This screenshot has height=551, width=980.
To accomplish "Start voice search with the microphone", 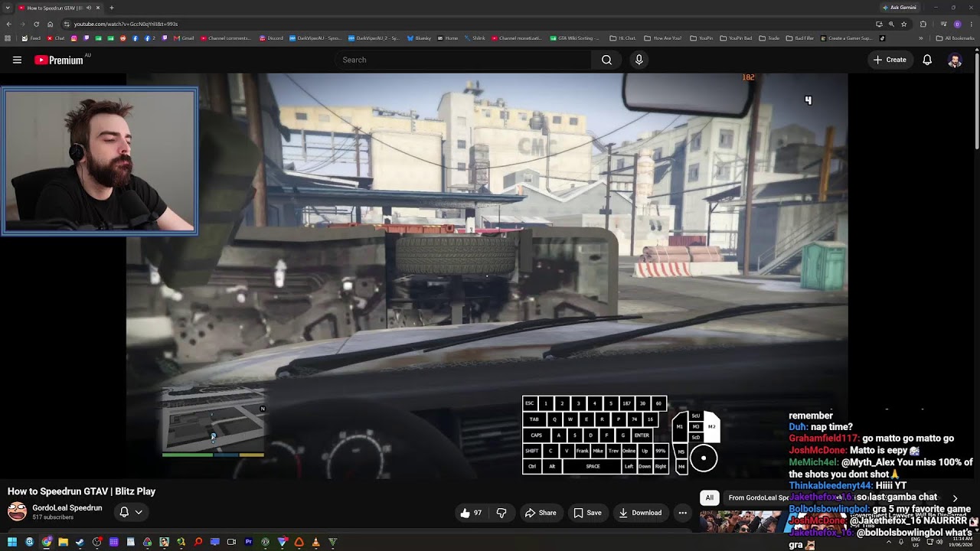I will (639, 60).
